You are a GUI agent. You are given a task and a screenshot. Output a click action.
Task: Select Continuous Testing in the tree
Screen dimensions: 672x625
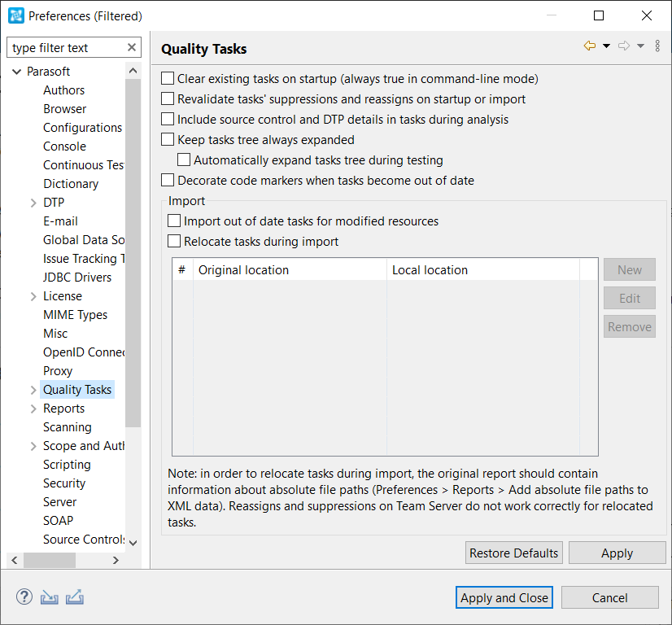point(84,165)
